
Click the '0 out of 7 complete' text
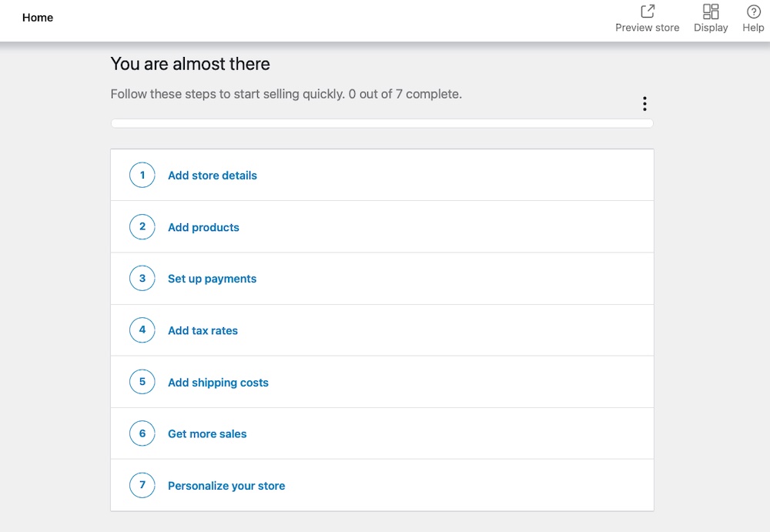405,94
